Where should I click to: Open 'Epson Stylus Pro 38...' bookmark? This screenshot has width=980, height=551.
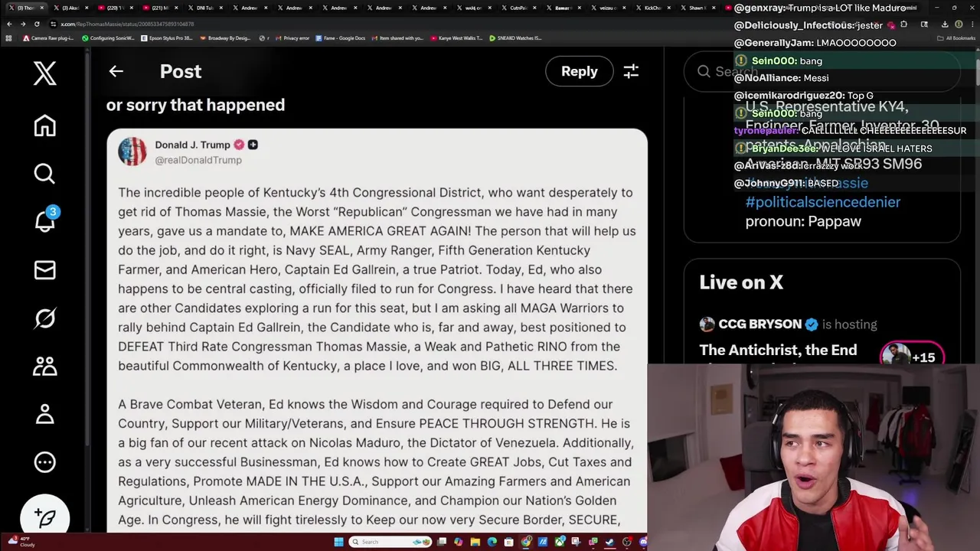[166, 37]
